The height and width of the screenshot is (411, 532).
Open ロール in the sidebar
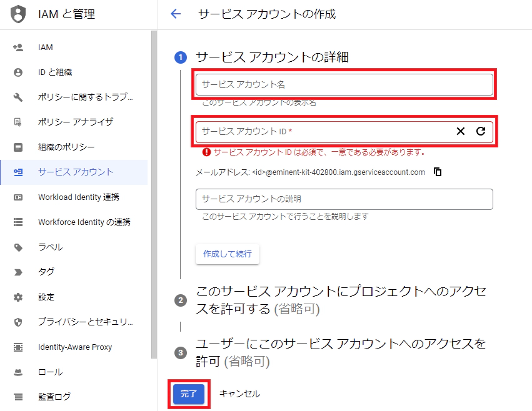(x=74, y=372)
